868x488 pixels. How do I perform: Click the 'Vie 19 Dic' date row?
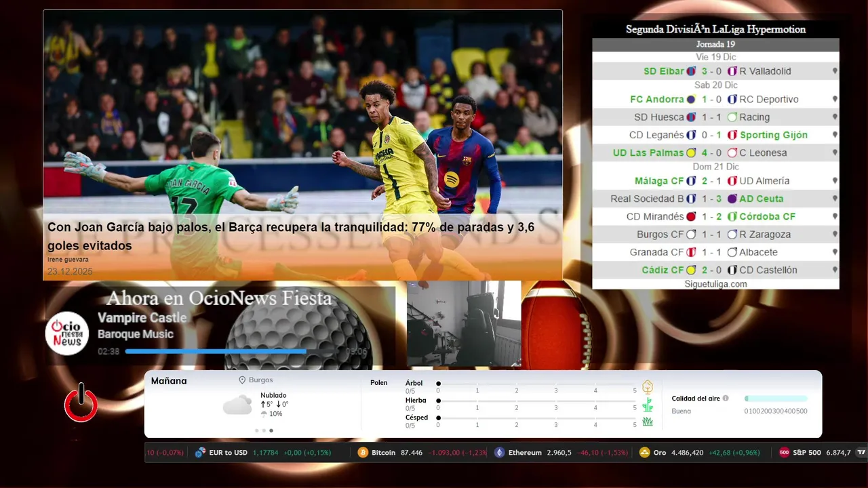(x=715, y=57)
